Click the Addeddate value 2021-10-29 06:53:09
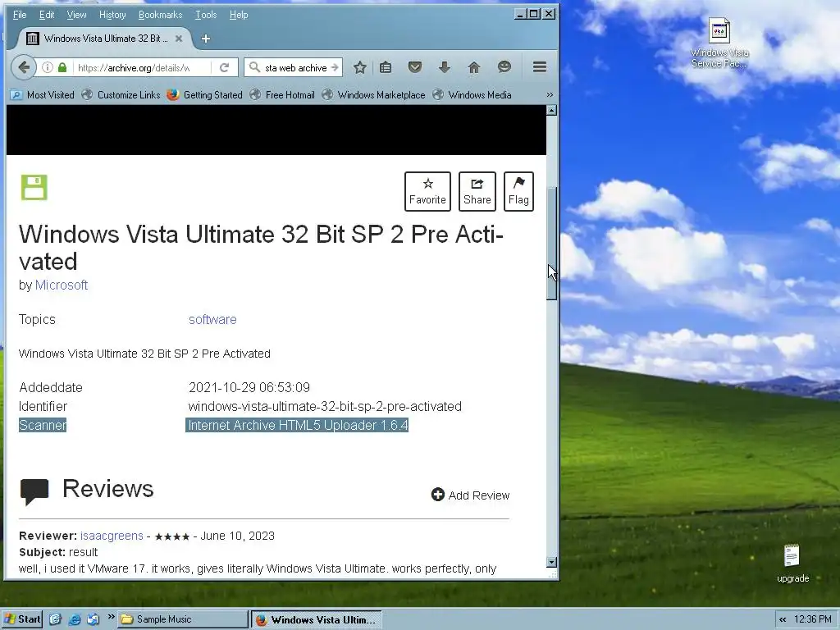 click(x=249, y=387)
